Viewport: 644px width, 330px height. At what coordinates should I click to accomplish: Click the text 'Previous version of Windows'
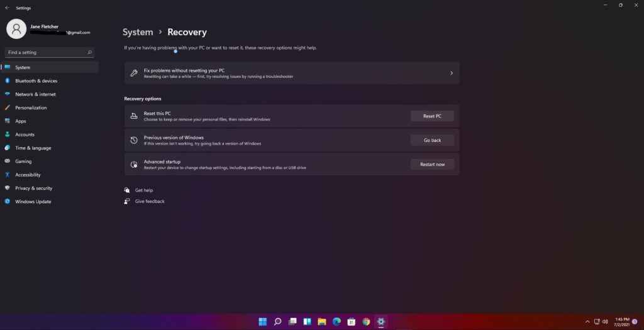pos(174,138)
